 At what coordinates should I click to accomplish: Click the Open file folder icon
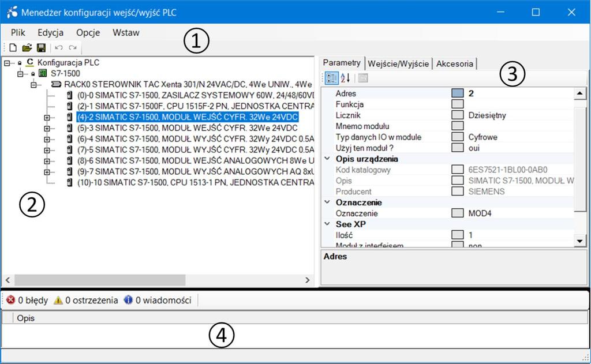pyautogui.click(x=27, y=47)
